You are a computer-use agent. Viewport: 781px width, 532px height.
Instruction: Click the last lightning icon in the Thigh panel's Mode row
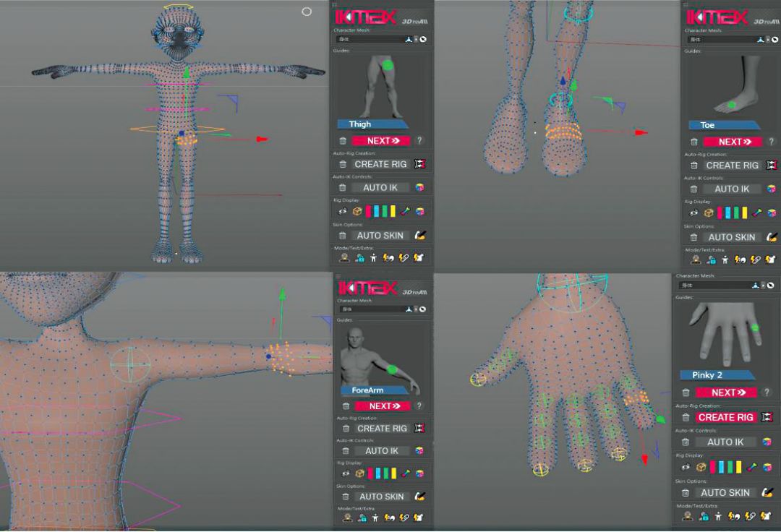[419, 258]
